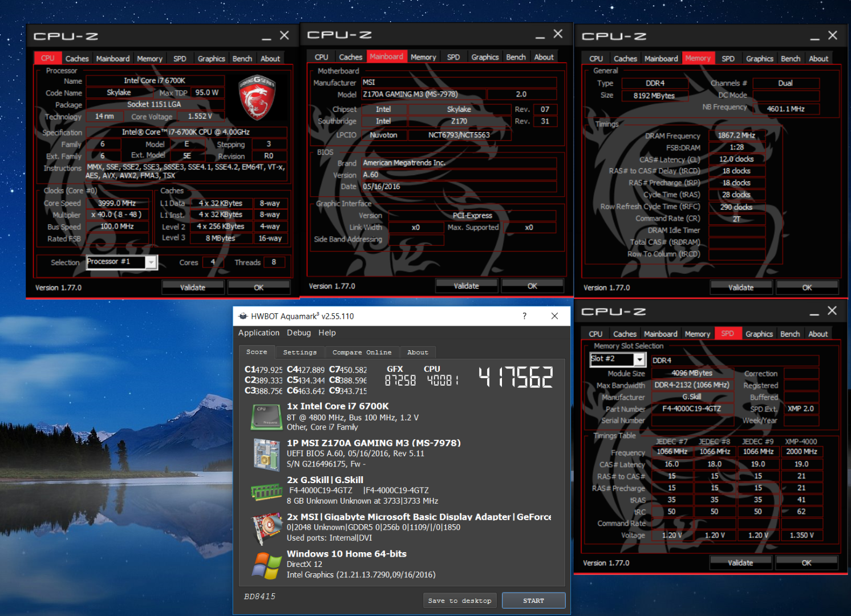Click the XMP-4000 voltage 1.350 V cell
This screenshot has height=616, width=851.
[x=801, y=535]
